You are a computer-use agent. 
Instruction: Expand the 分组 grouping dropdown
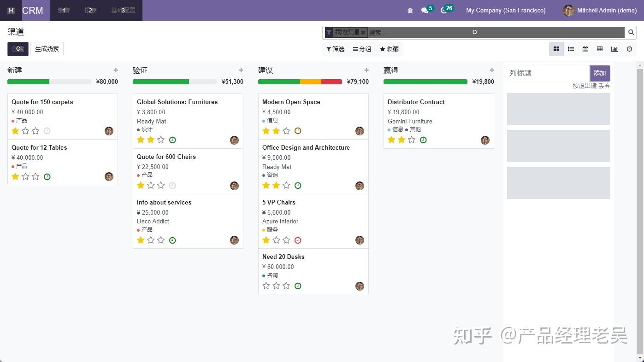[362, 49]
